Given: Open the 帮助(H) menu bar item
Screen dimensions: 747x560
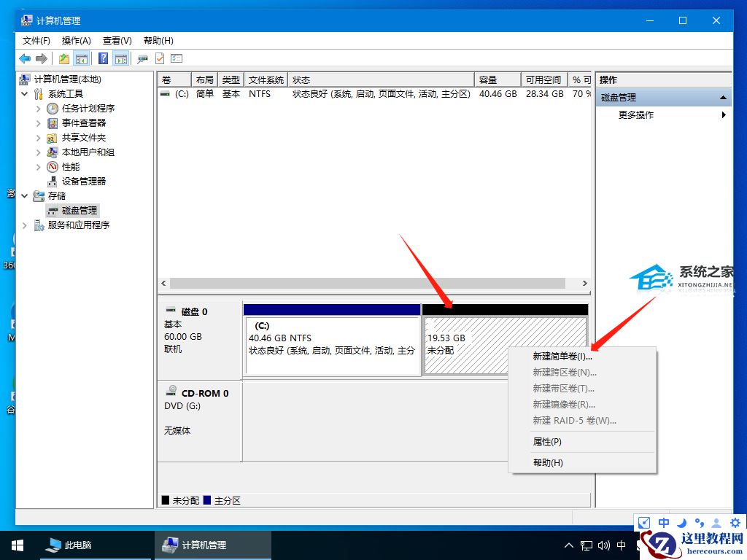Looking at the screenshot, I should (x=158, y=41).
